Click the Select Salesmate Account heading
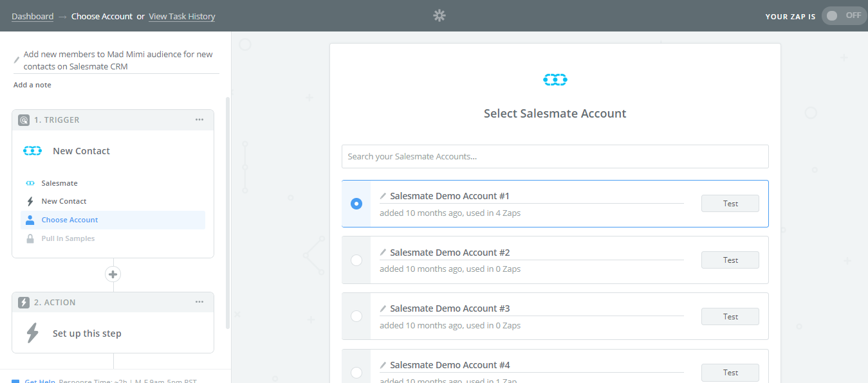Viewport: 868px width, 383px height. 555,114
